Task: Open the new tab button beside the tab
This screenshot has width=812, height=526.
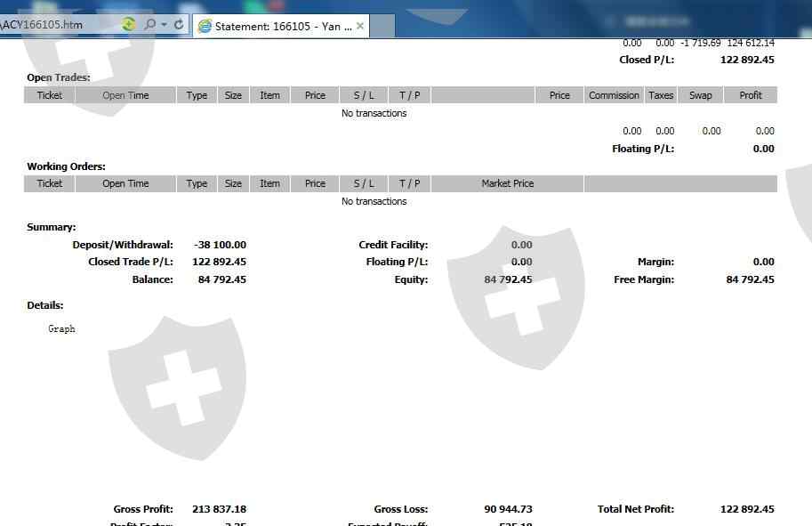Action: pos(382,26)
